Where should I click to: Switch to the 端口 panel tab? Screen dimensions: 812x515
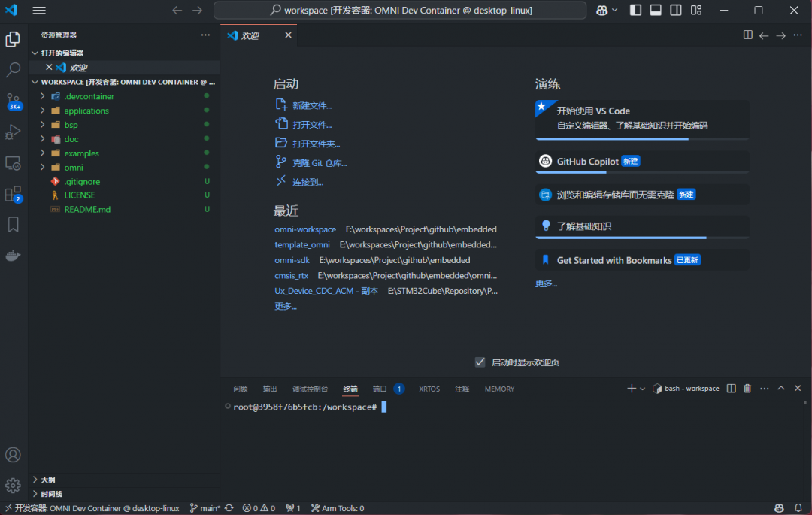[380, 389]
